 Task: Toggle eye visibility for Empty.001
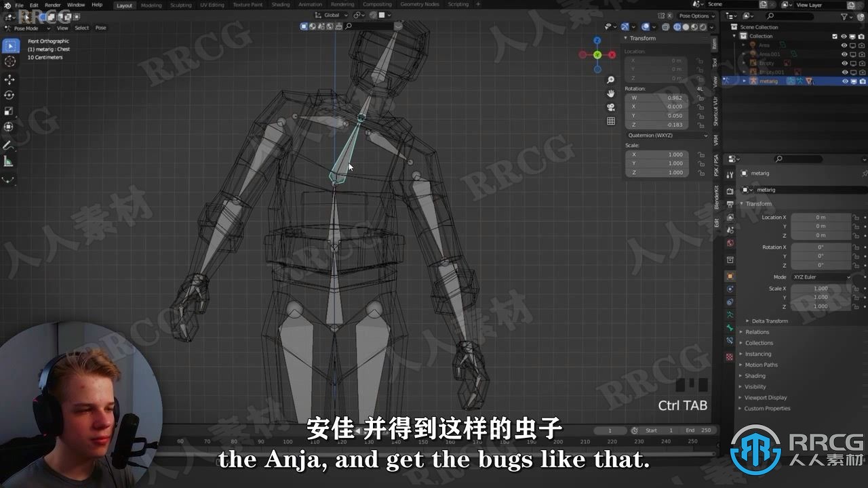point(844,72)
